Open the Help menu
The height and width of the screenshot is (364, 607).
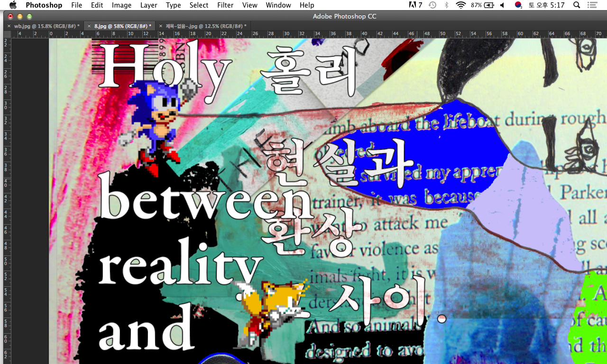coord(307,5)
